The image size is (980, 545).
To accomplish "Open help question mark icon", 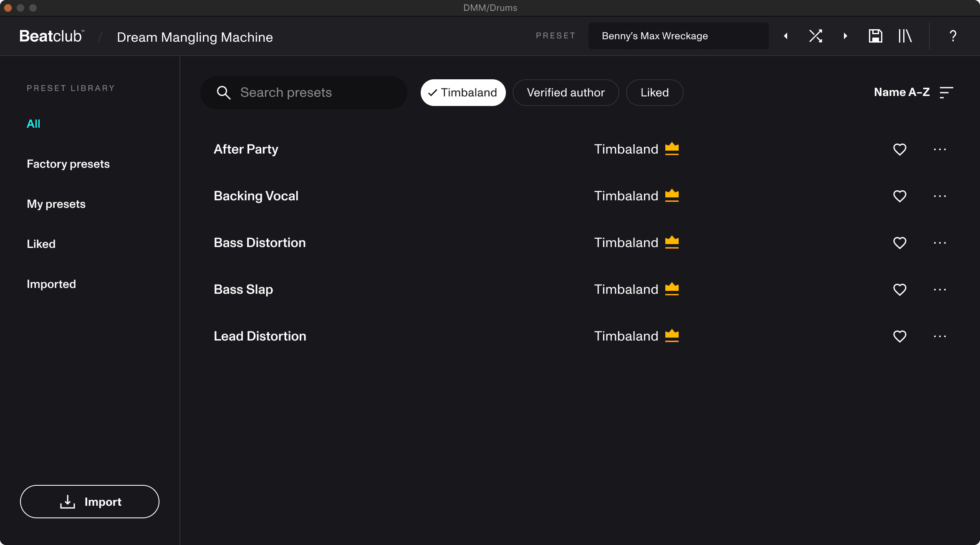I will click(x=953, y=36).
